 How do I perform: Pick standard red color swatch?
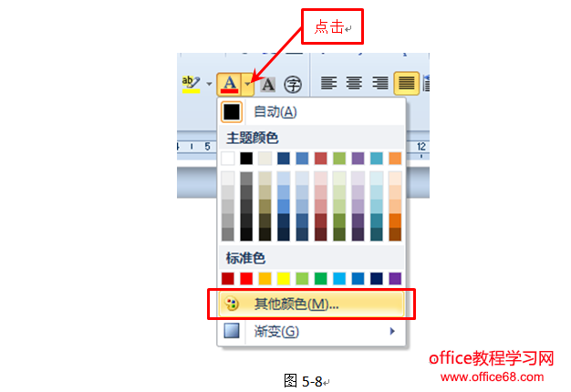pos(246,279)
